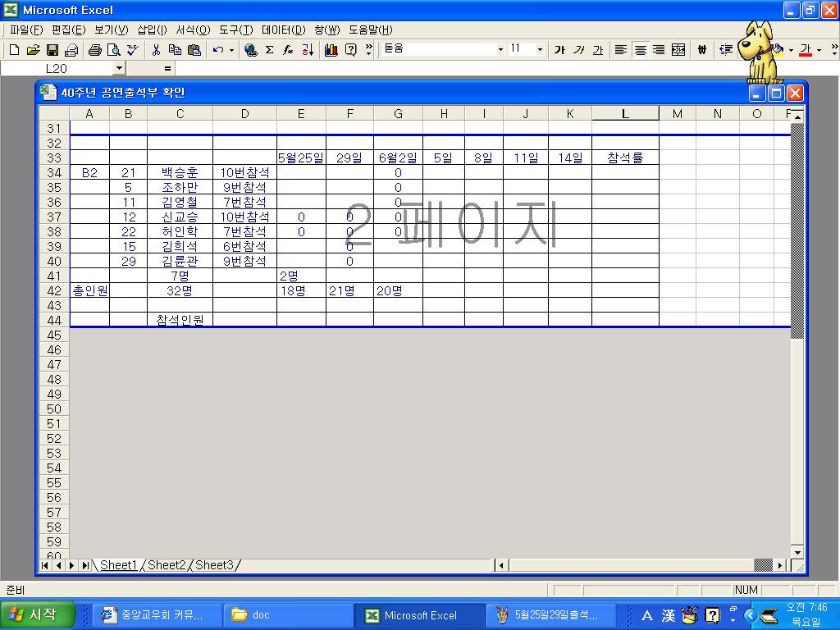840x630 pixels.
Task: Click the AutoSum sigma icon
Action: (269, 50)
